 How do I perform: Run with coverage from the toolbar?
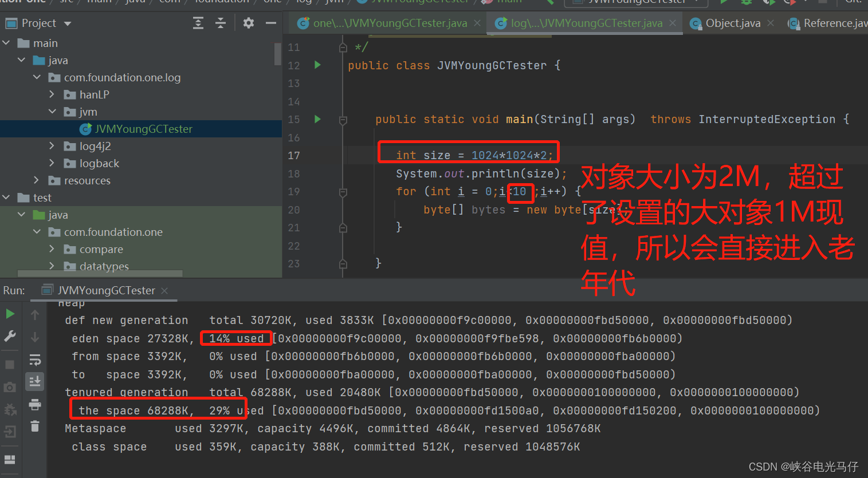[x=769, y=3]
